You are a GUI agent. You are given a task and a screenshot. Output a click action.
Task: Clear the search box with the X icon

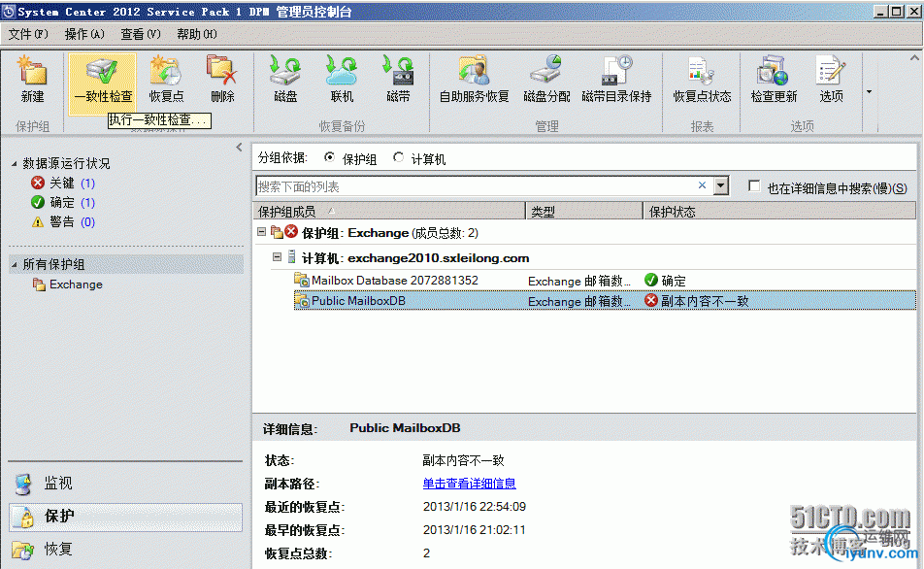click(702, 185)
